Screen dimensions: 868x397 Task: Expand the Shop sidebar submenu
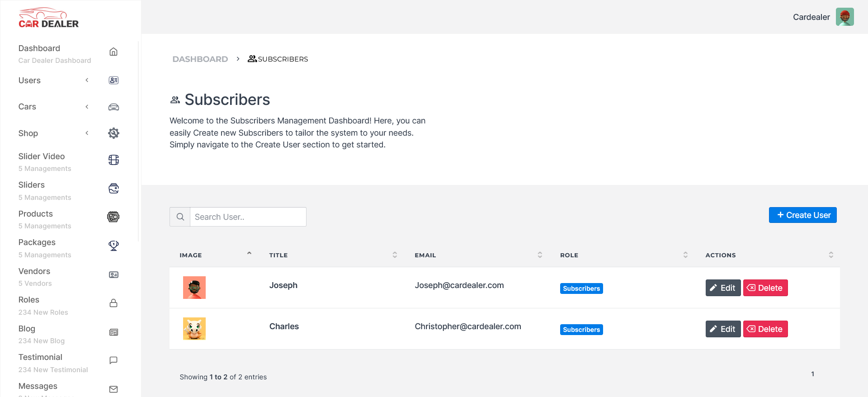[87, 133]
